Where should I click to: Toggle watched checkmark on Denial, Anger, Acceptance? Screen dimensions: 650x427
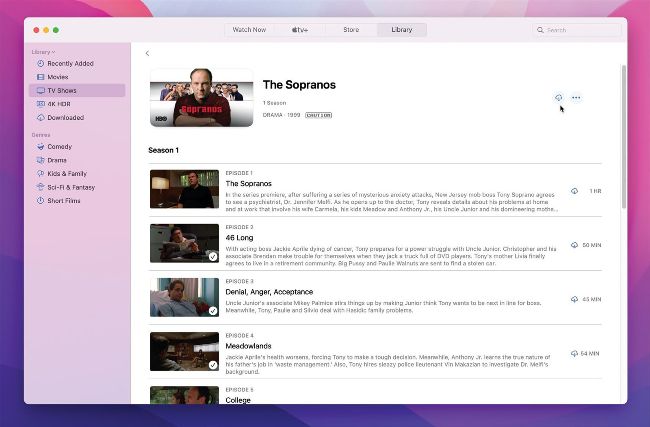pyautogui.click(x=213, y=311)
